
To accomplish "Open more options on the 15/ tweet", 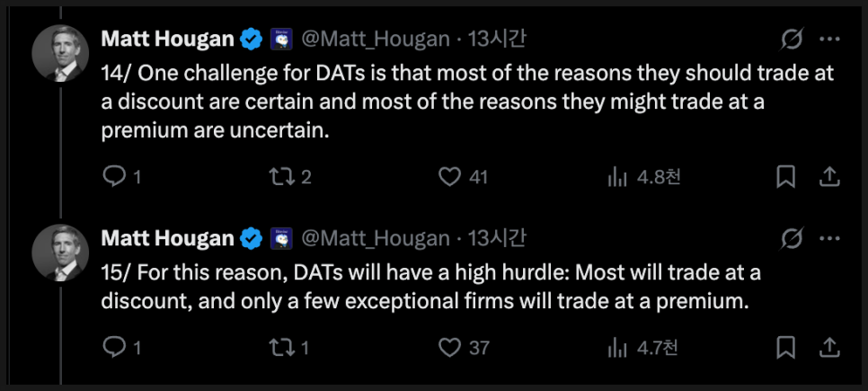I will click(x=830, y=238).
